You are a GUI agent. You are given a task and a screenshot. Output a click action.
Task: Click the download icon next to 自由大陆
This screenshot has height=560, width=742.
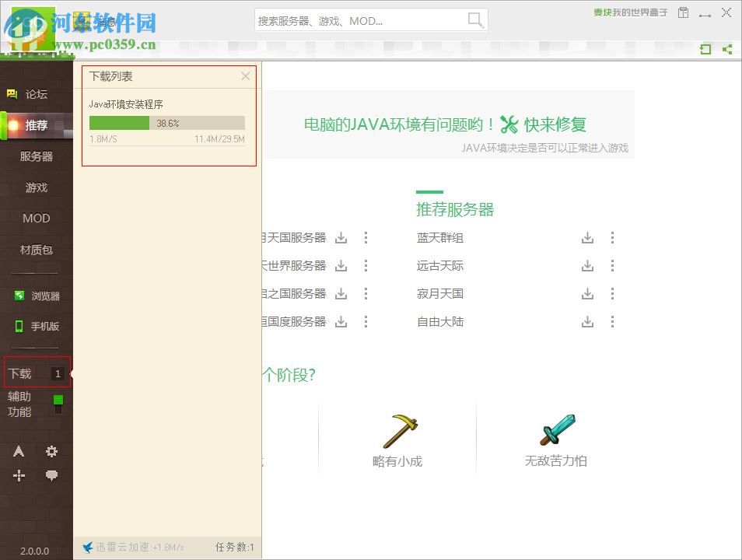pos(587,321)
